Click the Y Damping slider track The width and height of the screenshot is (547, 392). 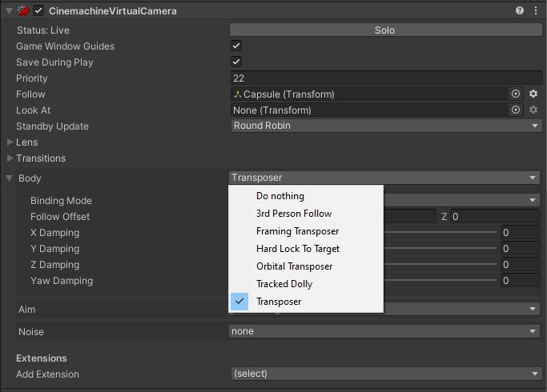(x=440, y=248)
